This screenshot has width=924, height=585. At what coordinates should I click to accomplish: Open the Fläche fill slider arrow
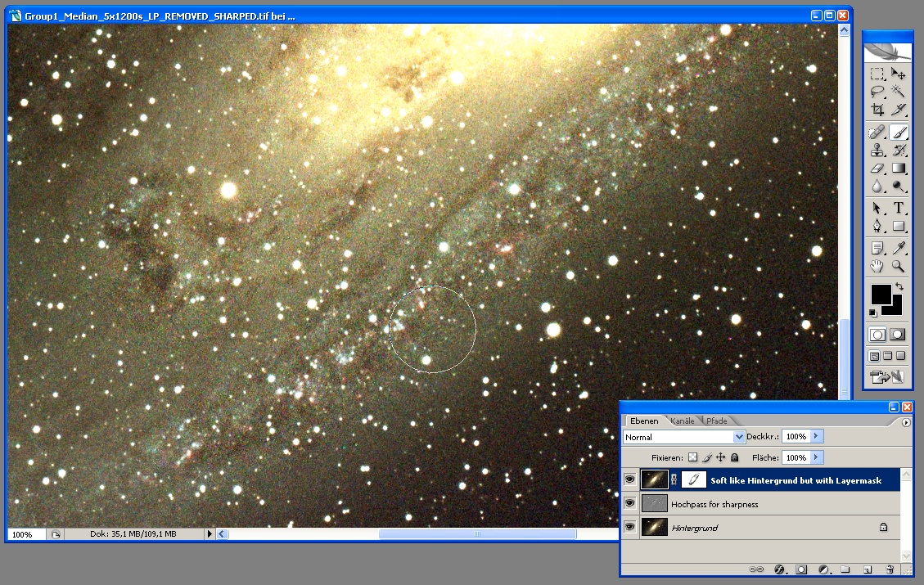tap(816, 457)
